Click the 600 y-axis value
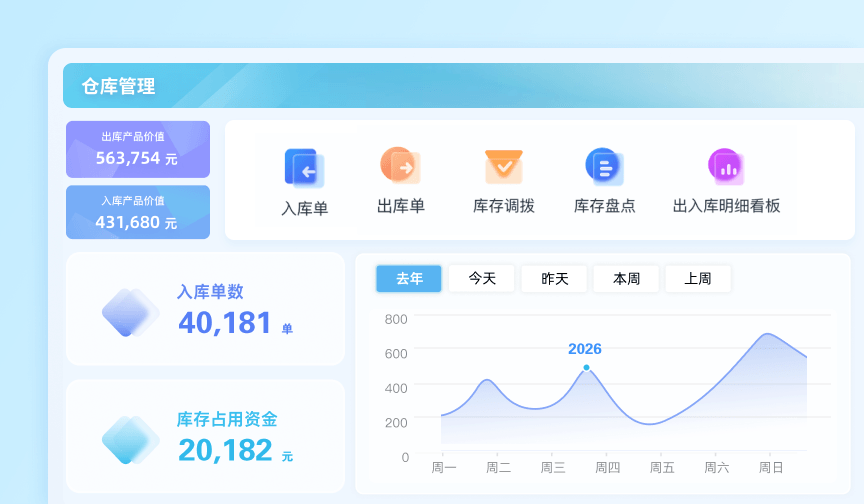This screenshot has width=864, height=504. 396,354
